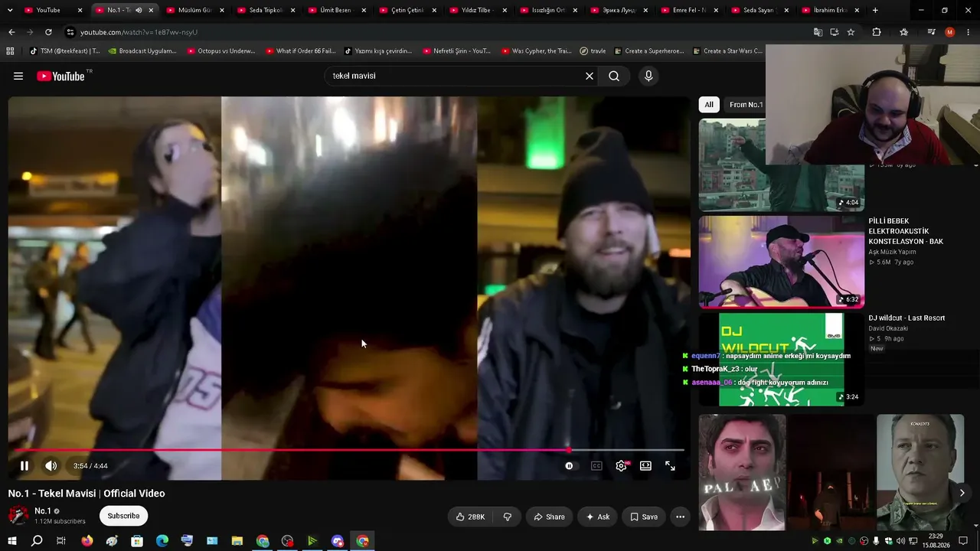
Task: Open the Ask button under the video
Action: [x=597, y=517]
